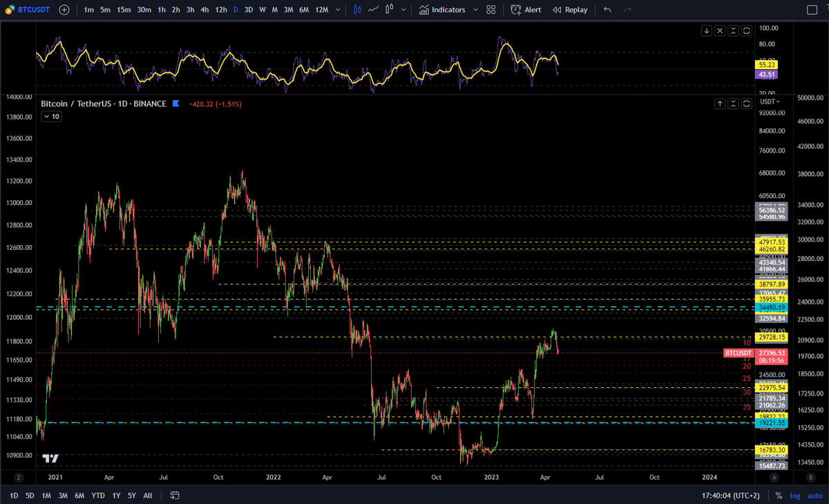The height and width of the screenshot is (504, 829).
Task: Toggle auto scale mode
Action: point(814,495)
